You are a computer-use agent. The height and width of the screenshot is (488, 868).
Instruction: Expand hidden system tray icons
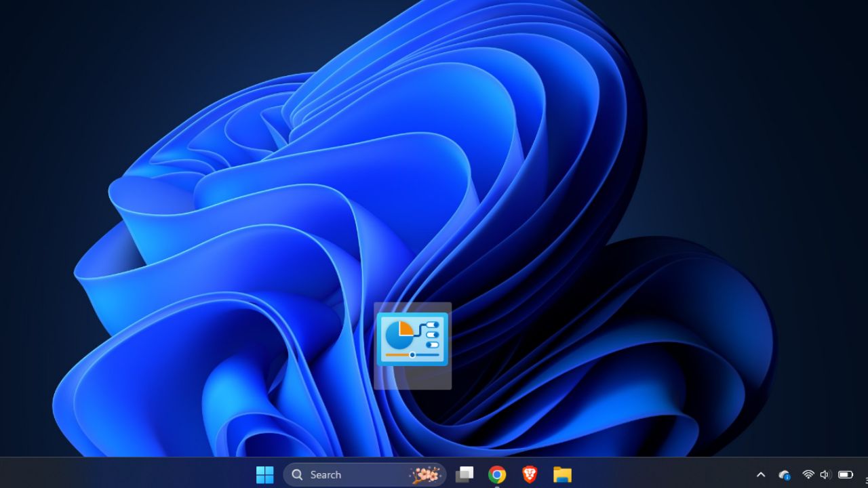[761, 474]
